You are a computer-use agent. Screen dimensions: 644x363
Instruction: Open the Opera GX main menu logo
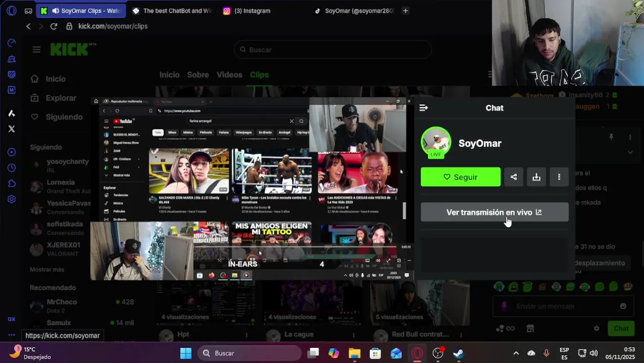coord(12,11)
